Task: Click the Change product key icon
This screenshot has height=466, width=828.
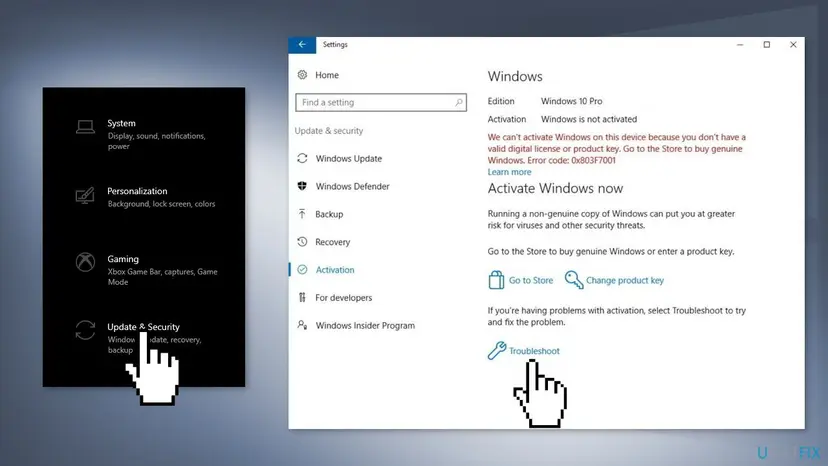Action: [x=573, y=280]
